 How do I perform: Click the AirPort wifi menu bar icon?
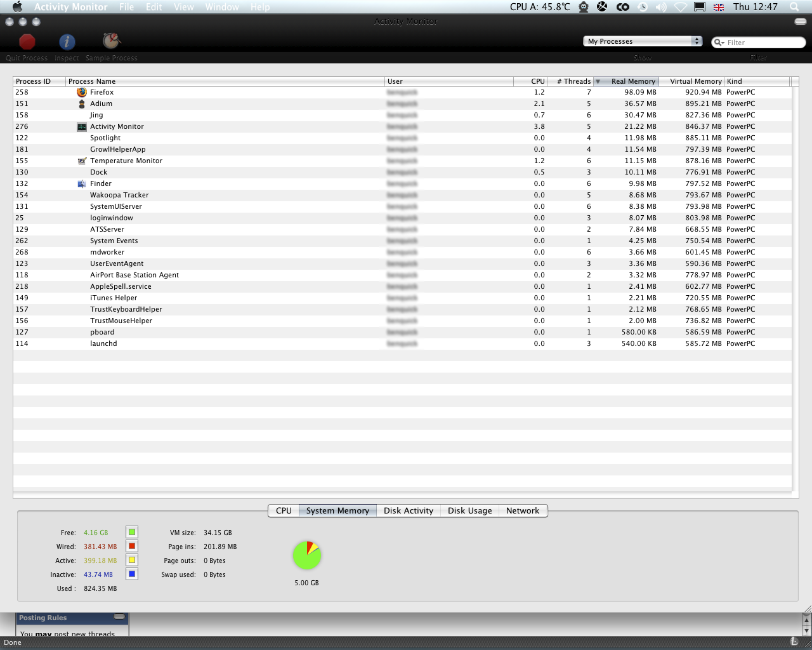pos(681,7)
